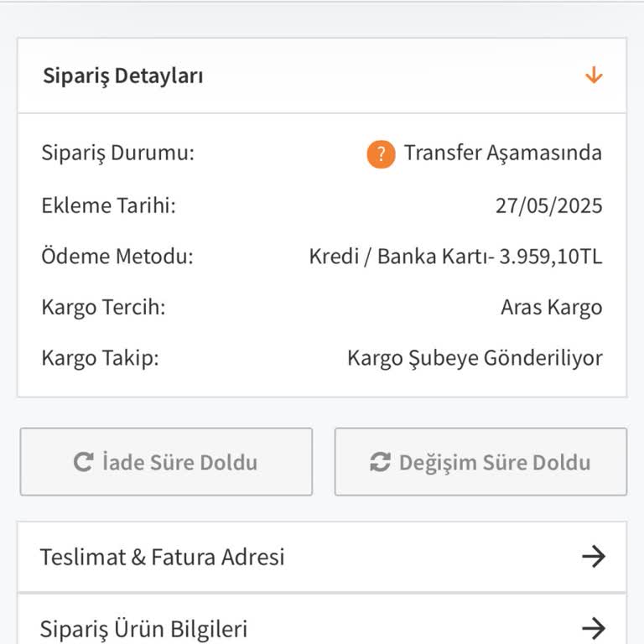Click the Kargo Tercih label
644x644 pixels.
103,308
